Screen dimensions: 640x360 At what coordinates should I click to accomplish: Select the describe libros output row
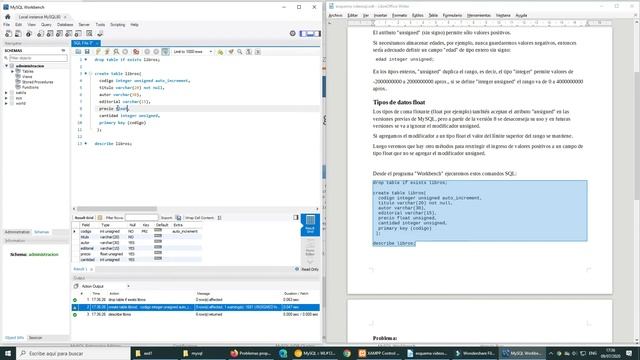point(196,315)
